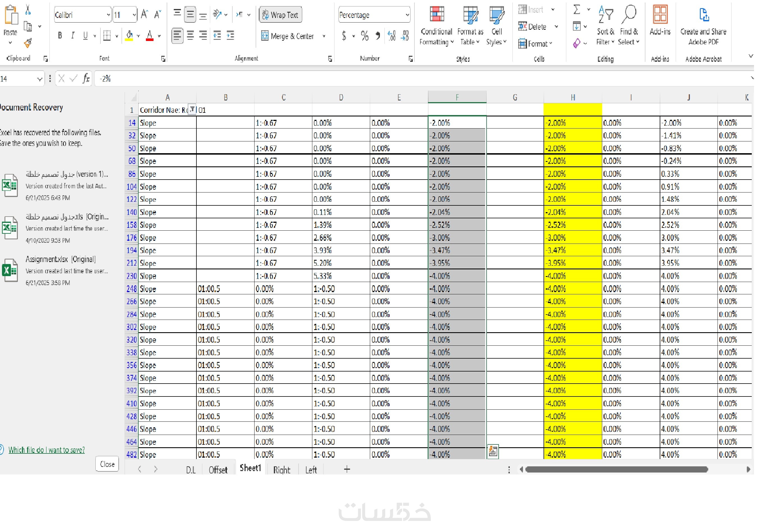This screenshot has width=770, height=532.
Task: Toggle Wrap Text option
Action: pyautogui.click(x=280, y=15)
